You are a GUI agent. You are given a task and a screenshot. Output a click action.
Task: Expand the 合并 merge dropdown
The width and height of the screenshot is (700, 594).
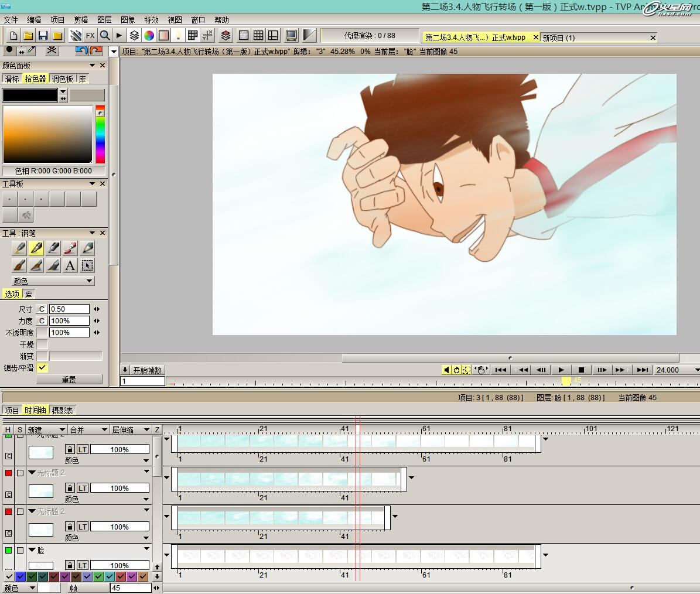(x=88, y=430)
